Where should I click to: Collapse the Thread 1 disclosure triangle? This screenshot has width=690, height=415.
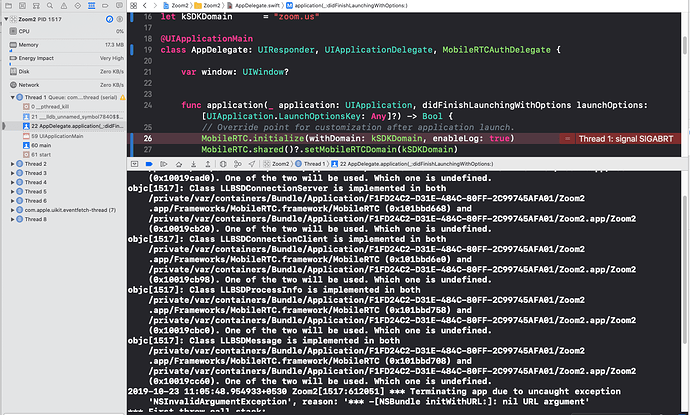(x=13, y=97)
